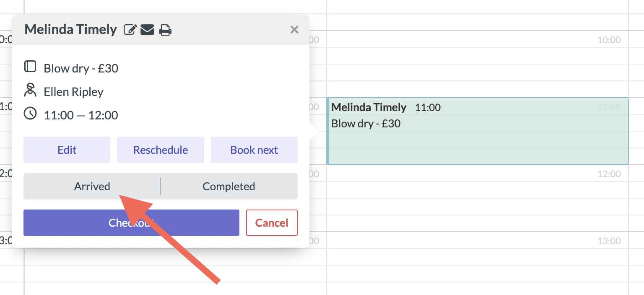Open the Reschedule option

(x=160, y=150)
